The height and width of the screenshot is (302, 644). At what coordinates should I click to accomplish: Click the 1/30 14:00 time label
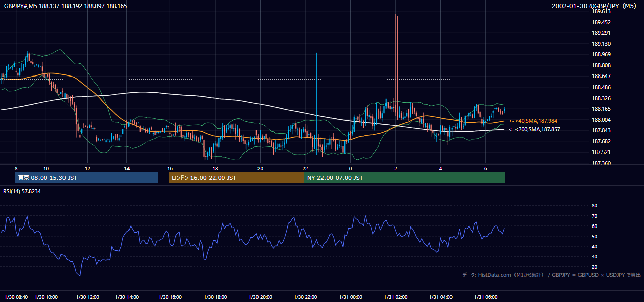(x=126, y=297)
